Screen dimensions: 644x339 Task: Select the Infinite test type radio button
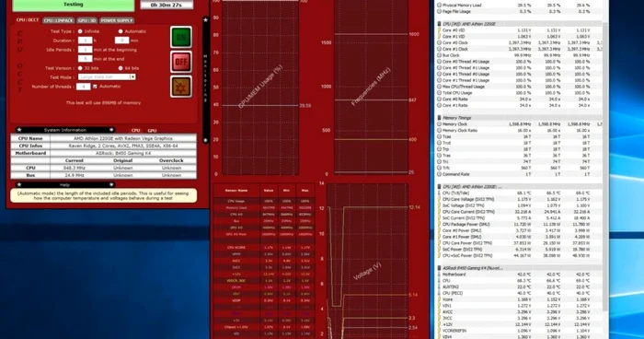tap(80, 31)
